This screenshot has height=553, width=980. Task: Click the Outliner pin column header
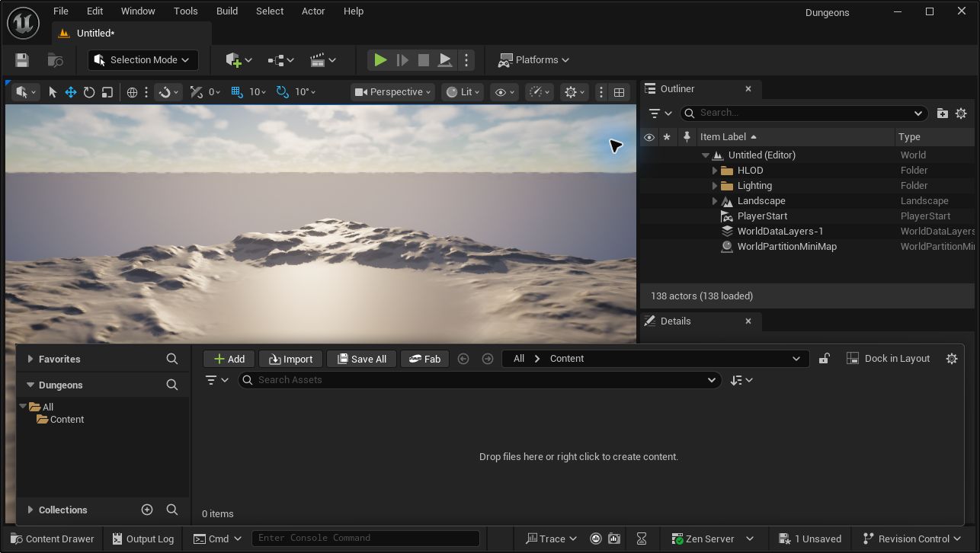687,137
